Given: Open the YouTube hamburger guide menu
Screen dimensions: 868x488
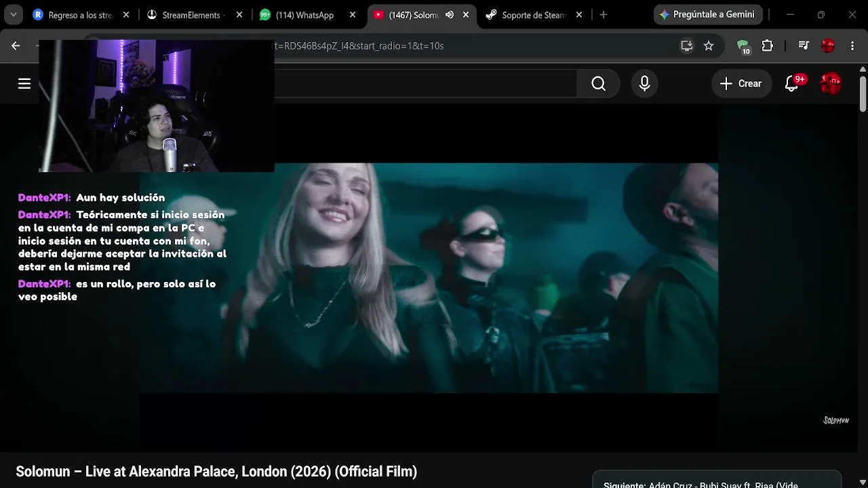Looking at the screenshot, I should coord(24,83).
